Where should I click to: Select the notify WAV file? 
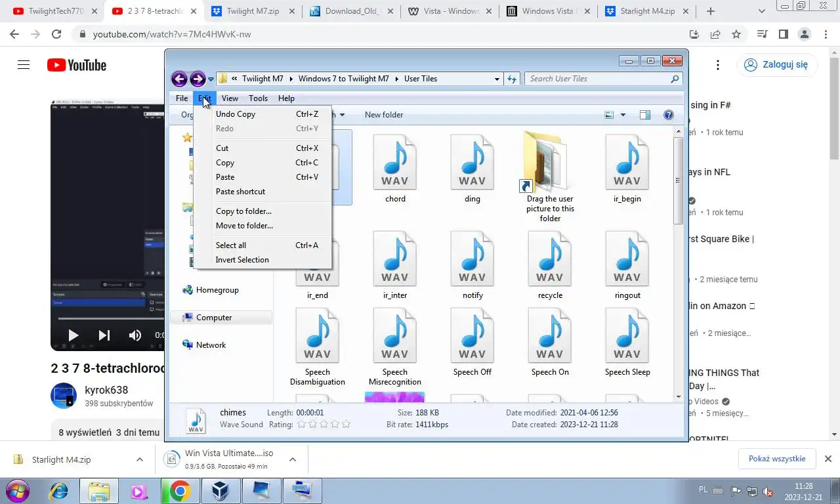point(472,266)
